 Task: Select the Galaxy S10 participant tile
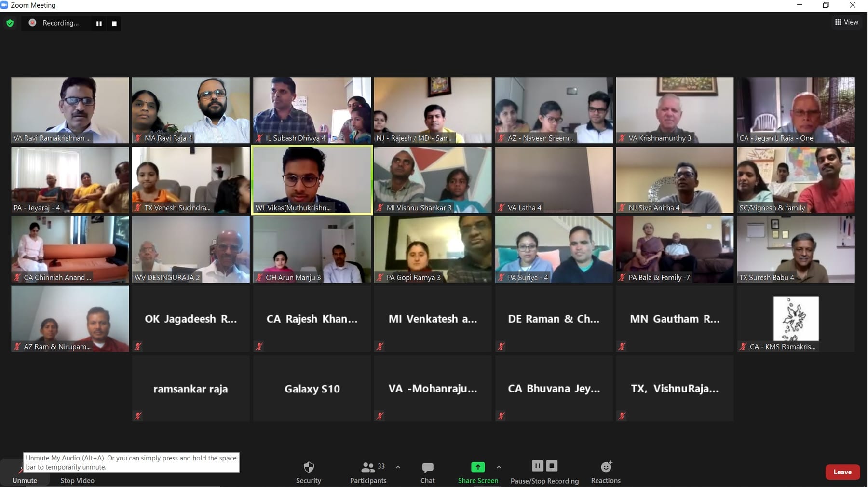pyautogui.click(x=312, y=389)
